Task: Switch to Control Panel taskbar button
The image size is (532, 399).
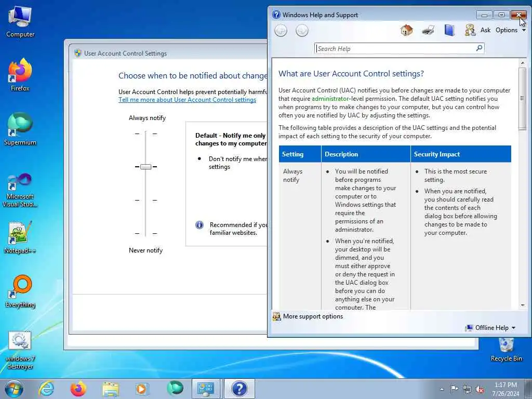Action: [206, 389]
